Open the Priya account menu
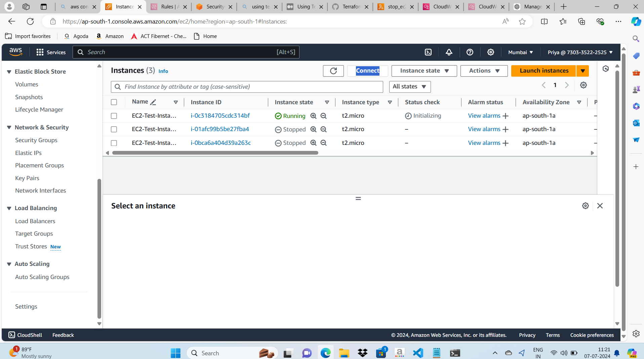 [x=580, y=52]
